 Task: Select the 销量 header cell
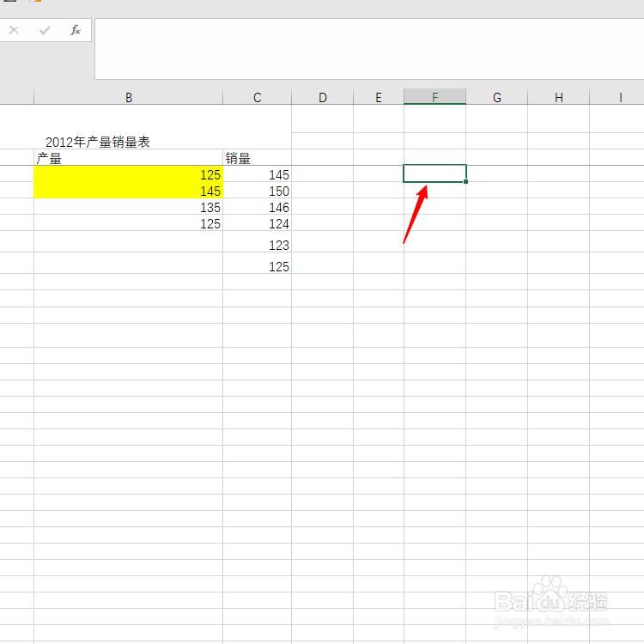tap(257, 158)
